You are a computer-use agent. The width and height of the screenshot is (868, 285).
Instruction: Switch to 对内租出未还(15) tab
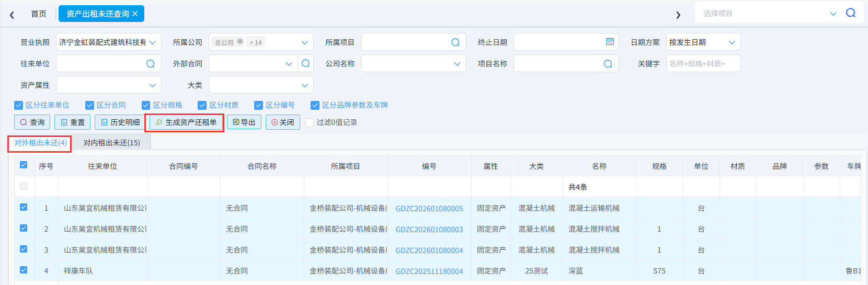click(111, 143)
